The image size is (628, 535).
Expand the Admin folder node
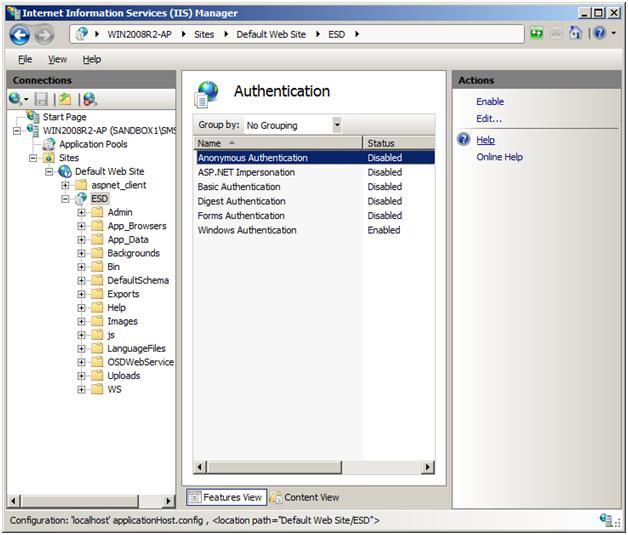click(x=81, y=212)
